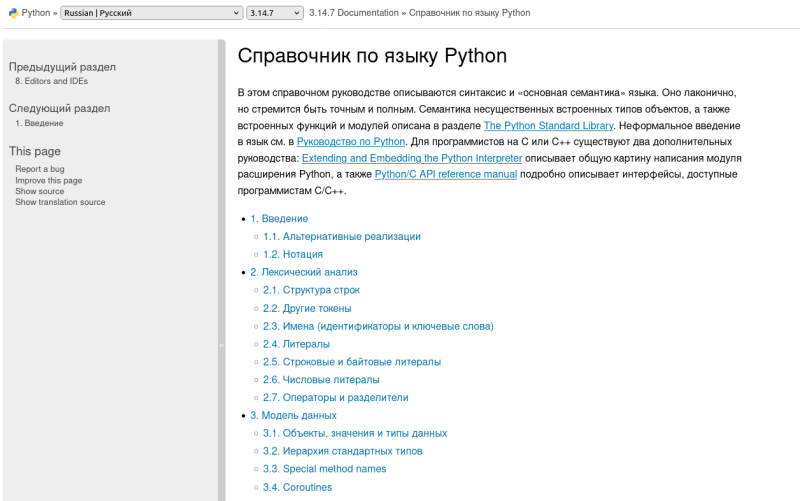Open 1.1. Альтернативные реализации

[x=342, y=236]
